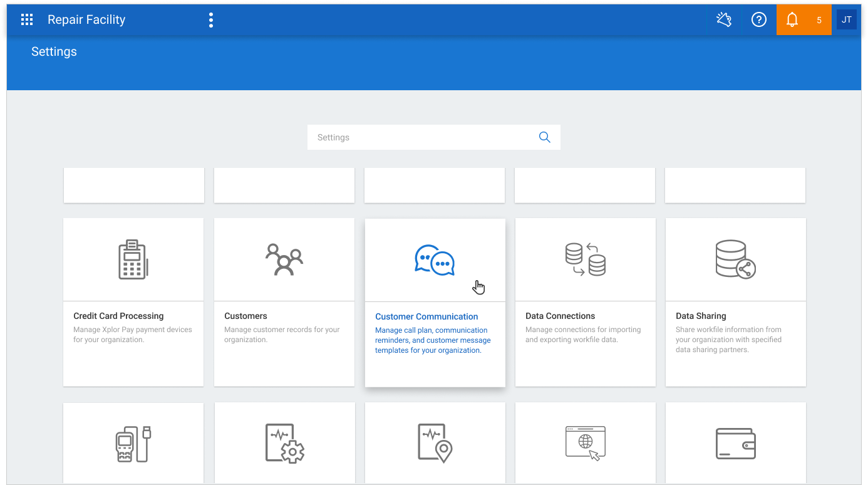Open the scan tool device icon card
The height and width of the screenshot is (485, 868).
click(x=133, y=444)
